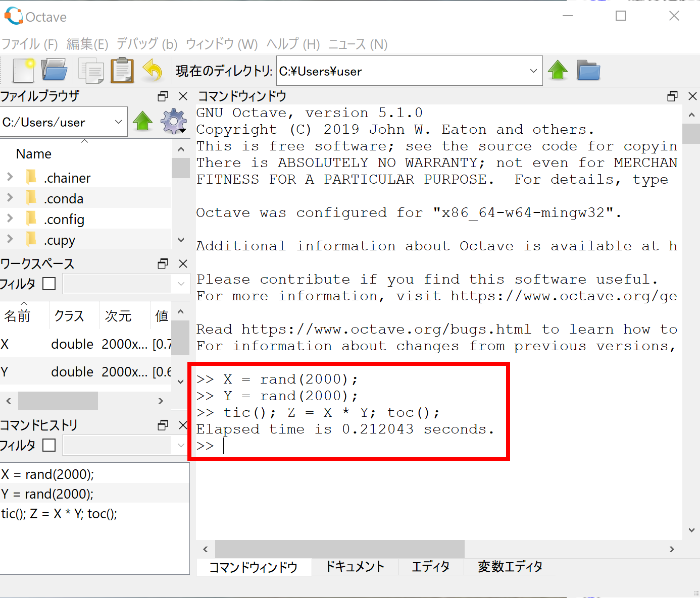Expand the .config folder
Viewport: 700px width, 598px height.
coord(10,219)
